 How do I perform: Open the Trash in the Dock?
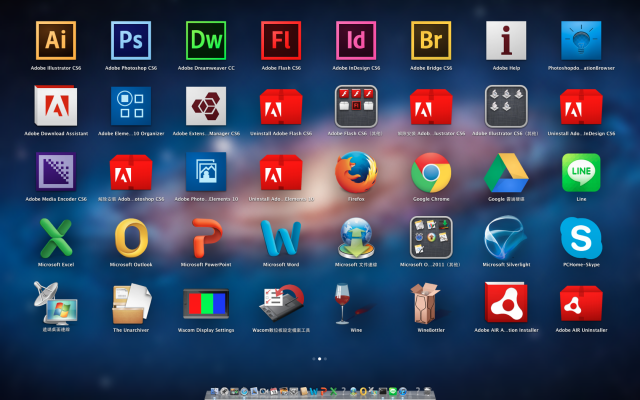[427, 391]
